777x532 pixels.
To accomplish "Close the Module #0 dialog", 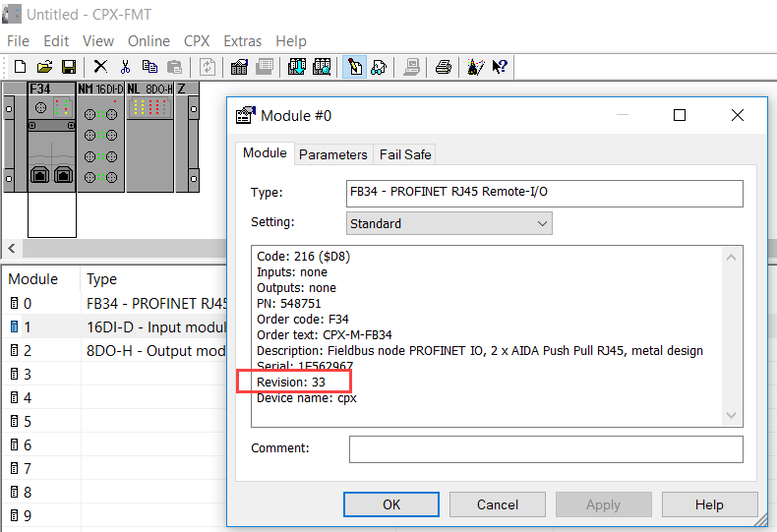I will [738, 115].
